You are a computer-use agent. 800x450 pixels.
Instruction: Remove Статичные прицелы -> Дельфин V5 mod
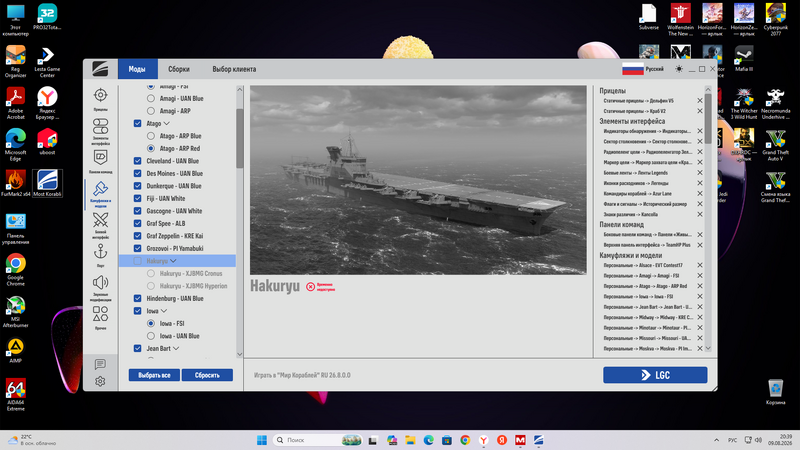click(x=700, y=101)
